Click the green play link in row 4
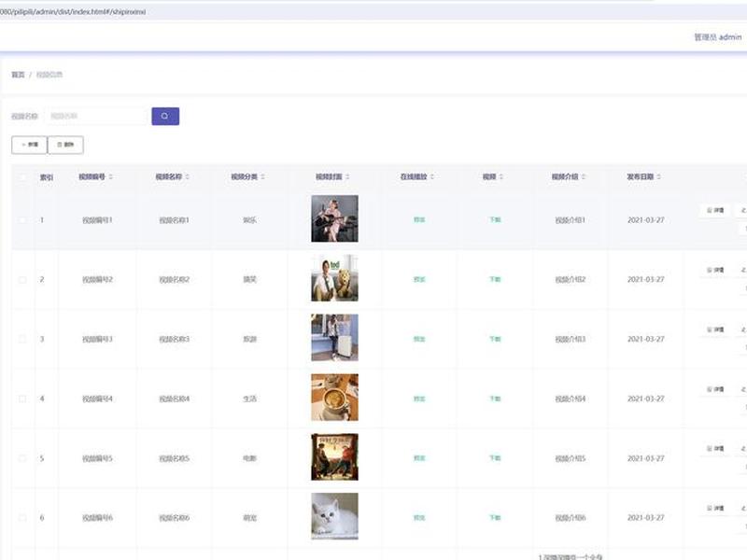Viewport: 747px width, 560px height. tap(419, 399)
